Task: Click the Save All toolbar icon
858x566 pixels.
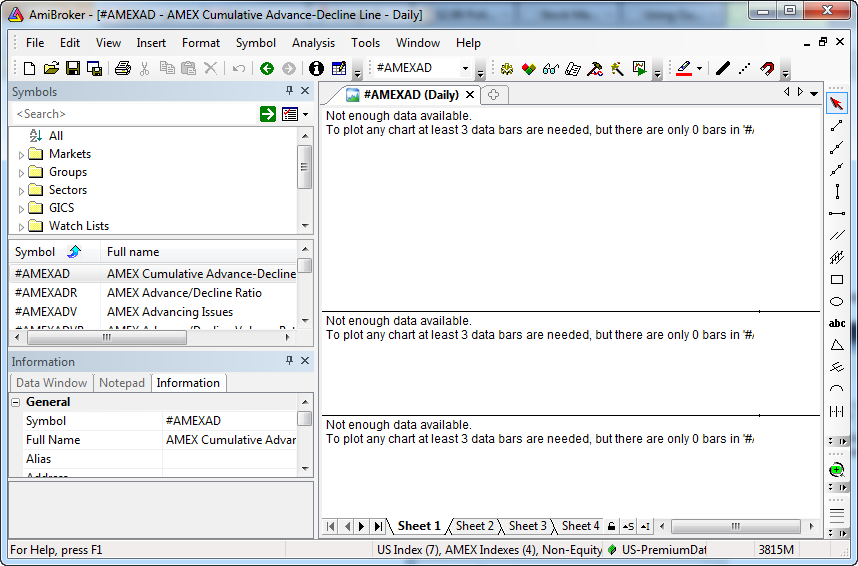Action: pos(94,68)
